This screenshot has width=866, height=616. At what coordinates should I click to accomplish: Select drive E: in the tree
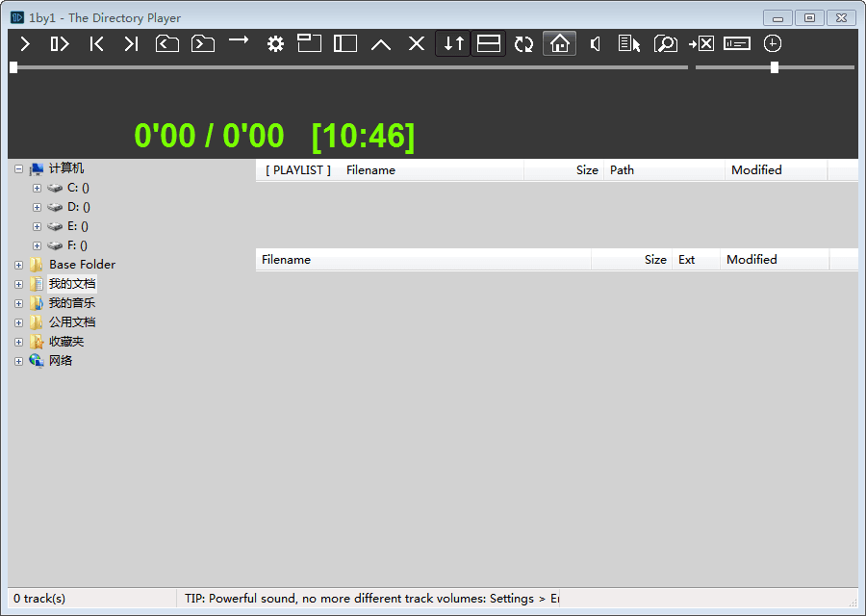[x=77, y=226]
